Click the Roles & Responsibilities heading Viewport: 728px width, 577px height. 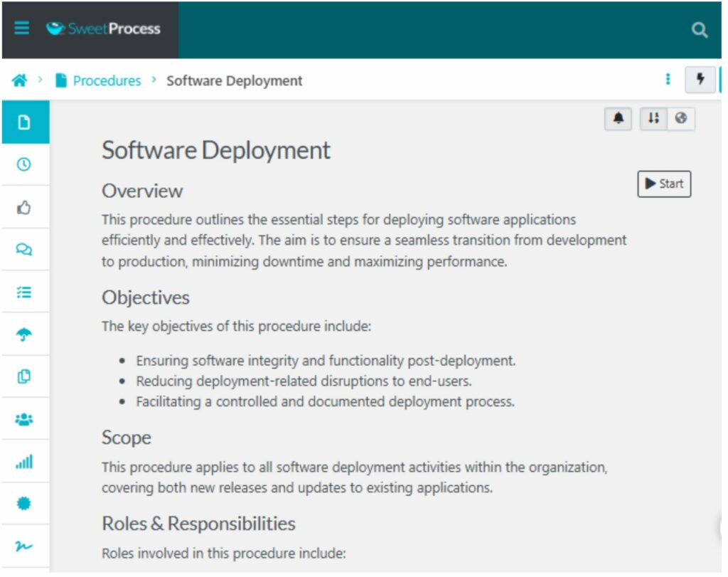198,524
